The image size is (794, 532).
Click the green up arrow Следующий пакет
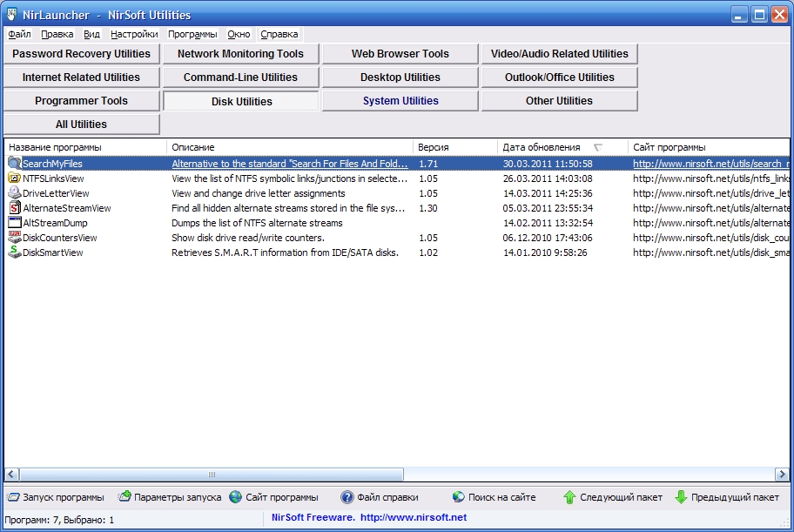point(569,497)
